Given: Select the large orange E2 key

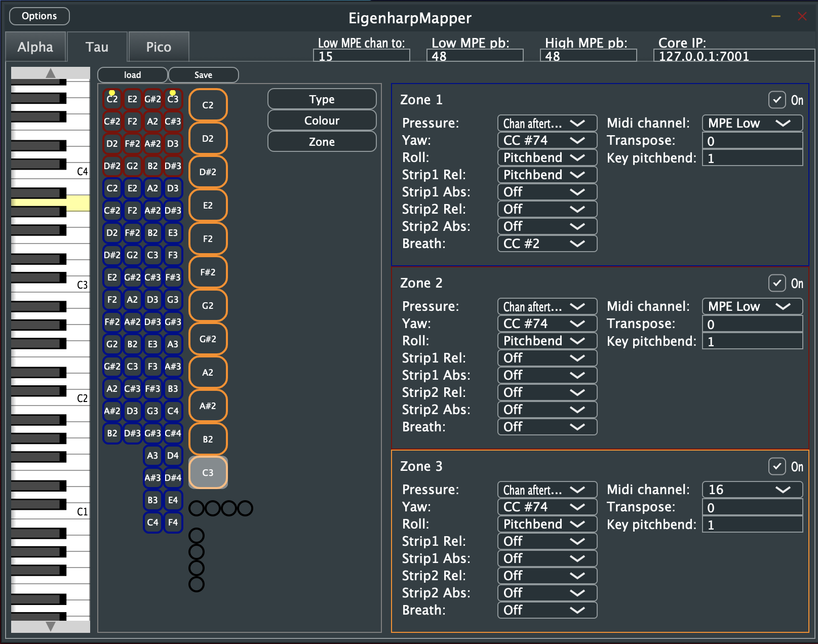Looking at the screenshot, I should 208,206.
